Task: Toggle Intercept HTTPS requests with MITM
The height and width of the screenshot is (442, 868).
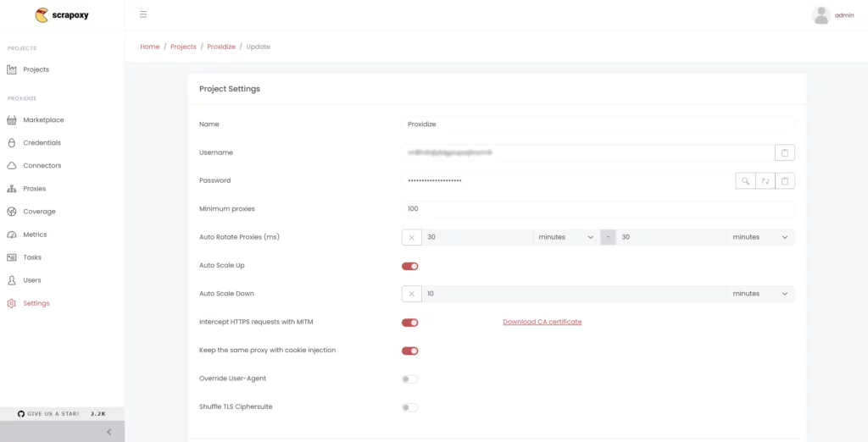Action: [x=409, y=323]
